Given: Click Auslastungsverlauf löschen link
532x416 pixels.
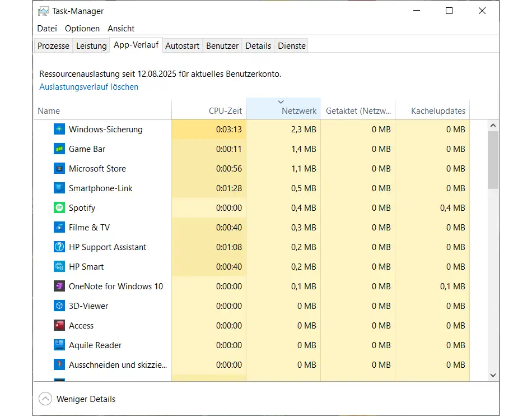Looking at the screenshot, I should [x=89, y=87].
